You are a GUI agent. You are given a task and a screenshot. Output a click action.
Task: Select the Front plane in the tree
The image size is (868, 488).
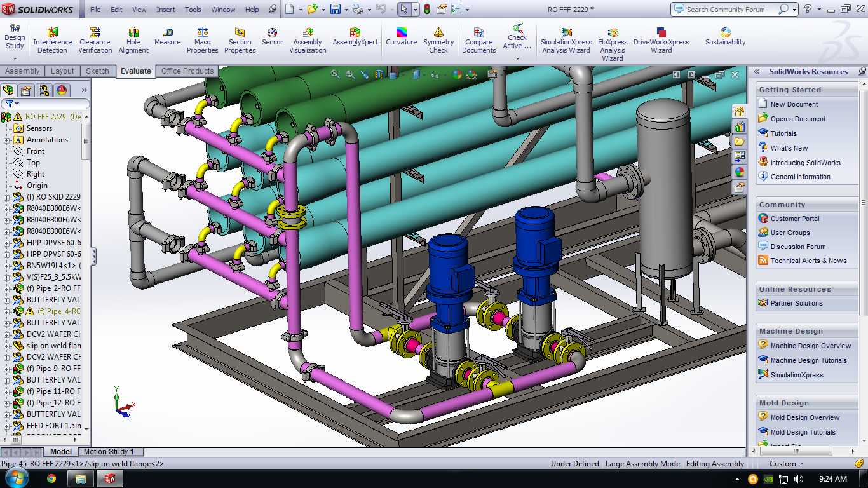pos(36,151)
